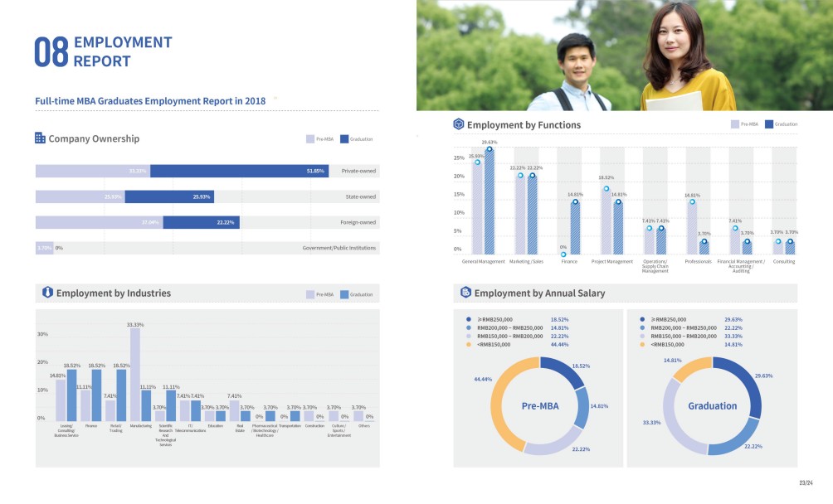Click the photo of the two graduates
The width and height of the screenshot is (833, 504).
tap(624, 56)
